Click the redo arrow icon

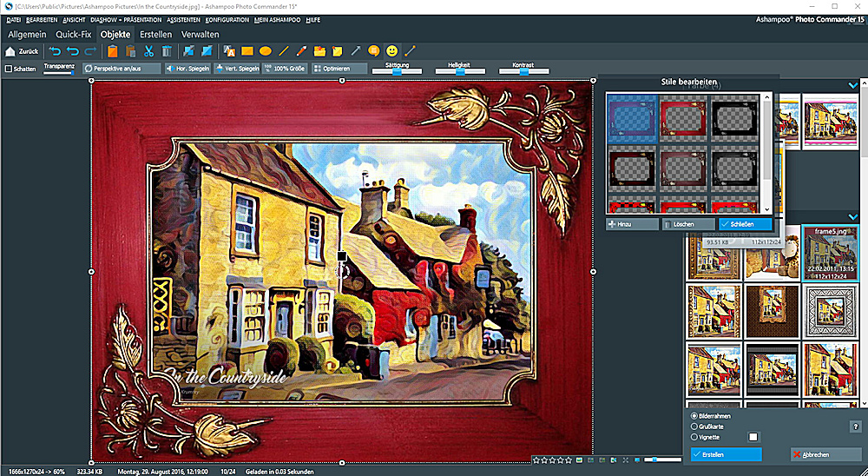click(x=90, y=51)
